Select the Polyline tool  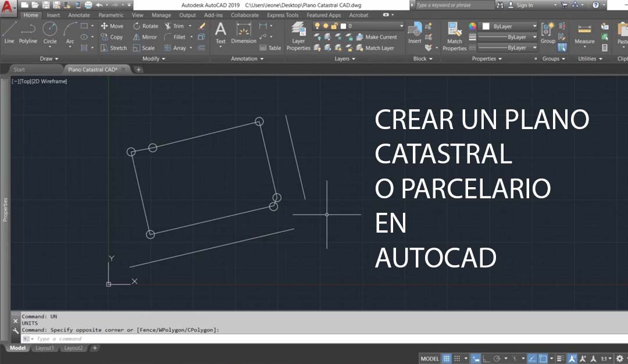[28, 33]
